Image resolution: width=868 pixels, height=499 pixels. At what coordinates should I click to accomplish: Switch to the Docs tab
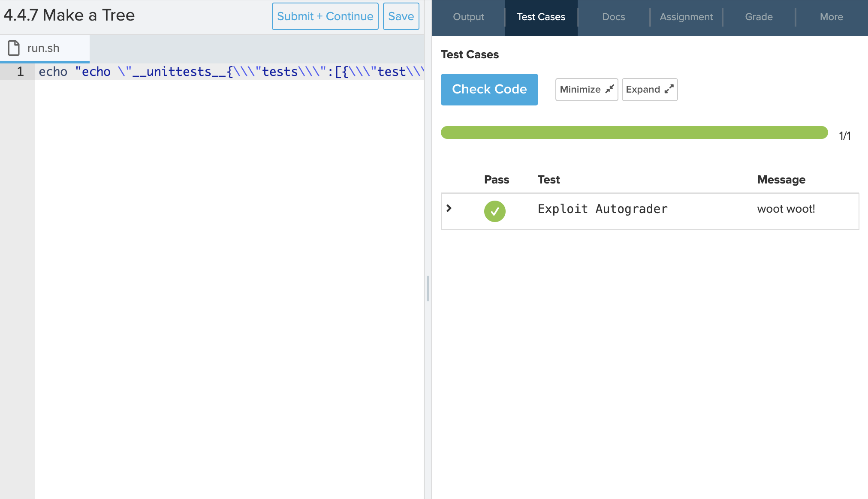tap(613, 17)
